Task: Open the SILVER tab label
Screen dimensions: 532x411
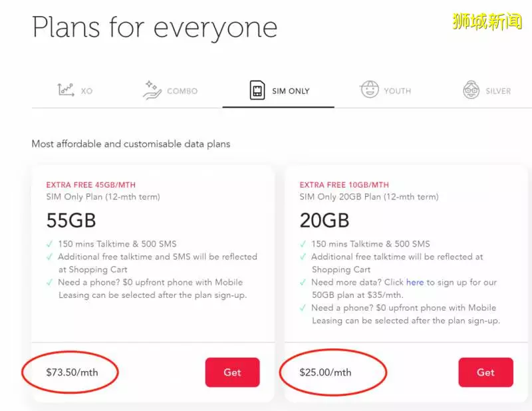Action: (498, 91)
